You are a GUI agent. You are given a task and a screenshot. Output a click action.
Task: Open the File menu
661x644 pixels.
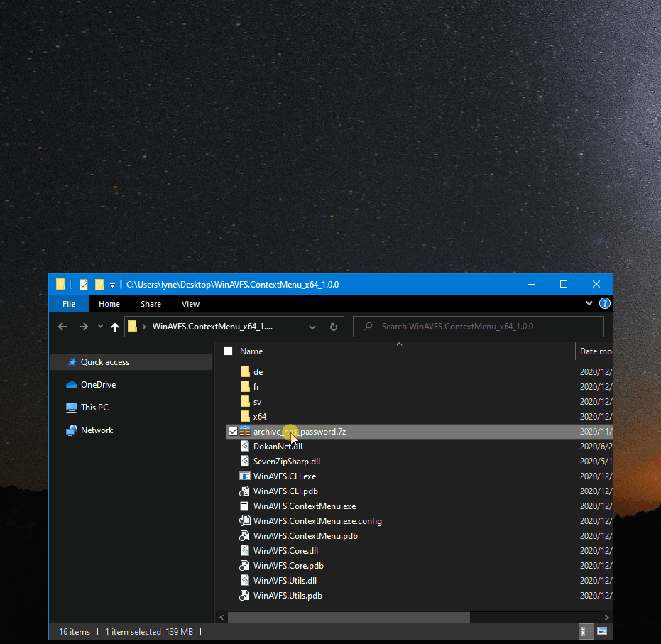[x=69, y=304]
